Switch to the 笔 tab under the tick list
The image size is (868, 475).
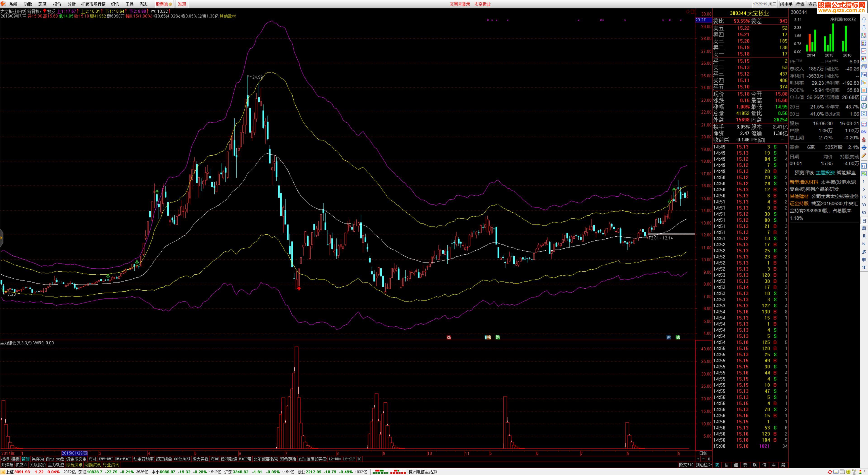click(x=717, y=465)
